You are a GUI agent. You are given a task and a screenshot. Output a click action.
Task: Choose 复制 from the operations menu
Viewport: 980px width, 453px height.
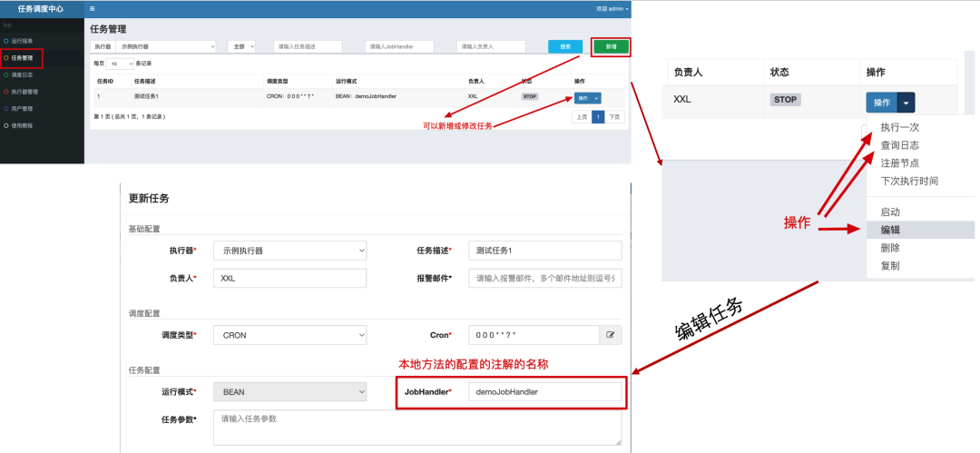coord(891,266)
